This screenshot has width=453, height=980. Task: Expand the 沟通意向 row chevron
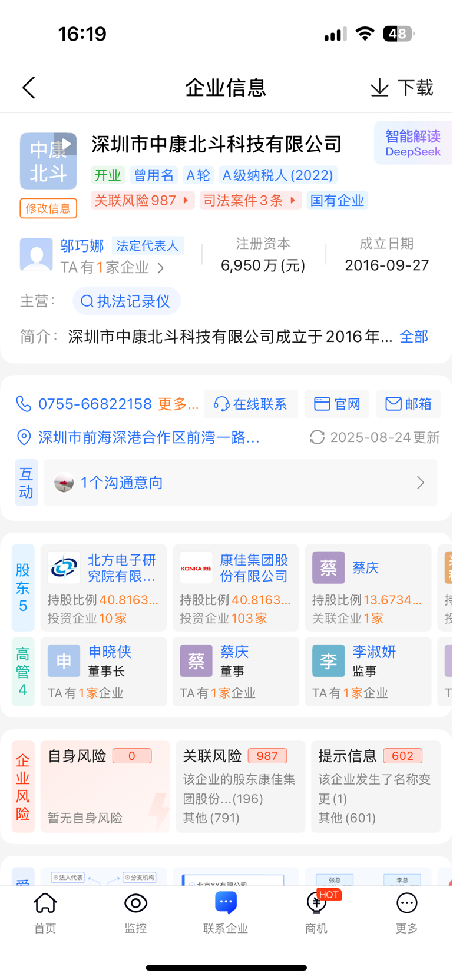click(x=421, y=483)
